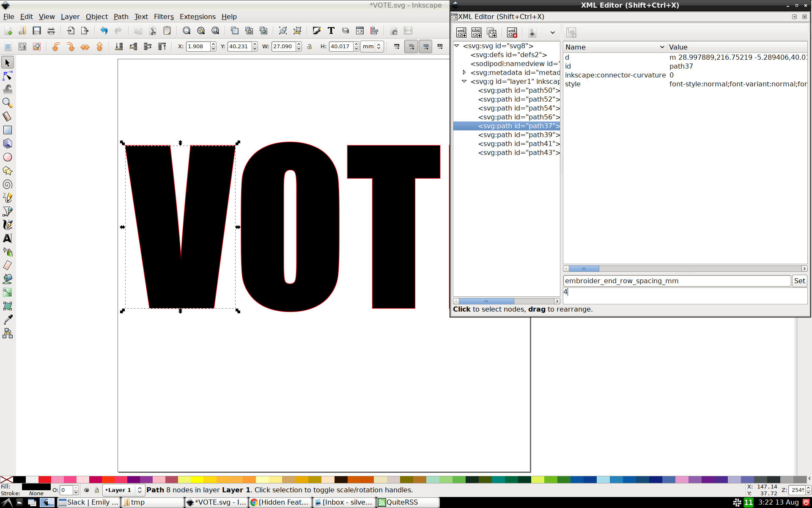The height and width of the screenshot is (508, 812).
Task: Click the new element node icon
Action: [x=461, y=33]
